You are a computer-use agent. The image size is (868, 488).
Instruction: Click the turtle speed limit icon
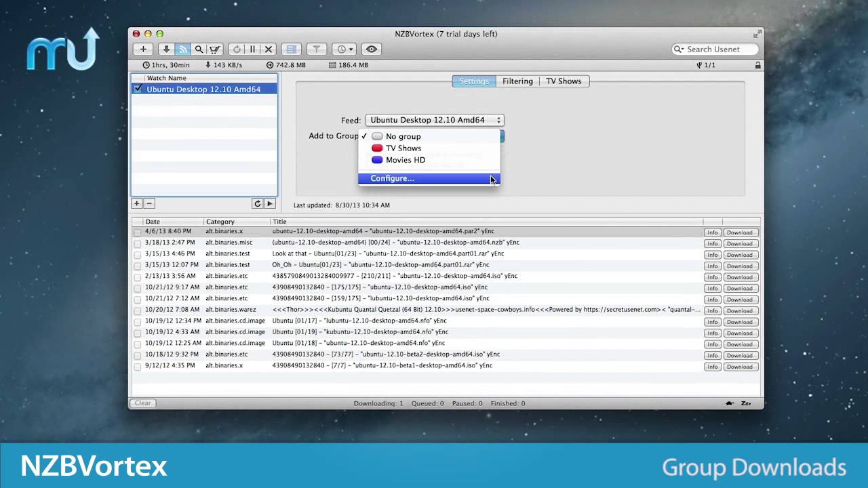pyautogui.click(x=730, y=403)
